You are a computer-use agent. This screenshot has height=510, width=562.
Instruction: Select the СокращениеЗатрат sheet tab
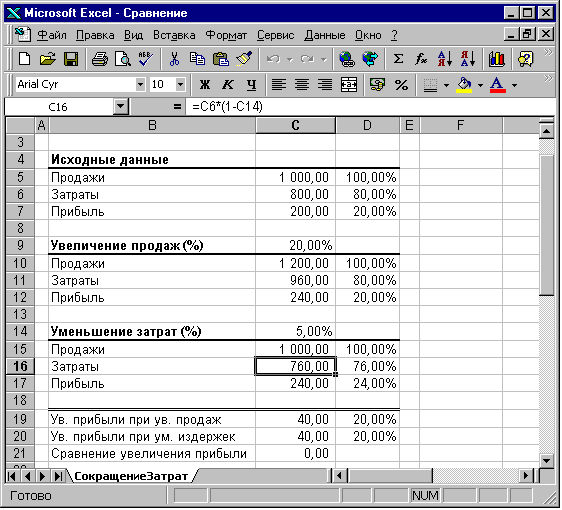tap(131, 476)
